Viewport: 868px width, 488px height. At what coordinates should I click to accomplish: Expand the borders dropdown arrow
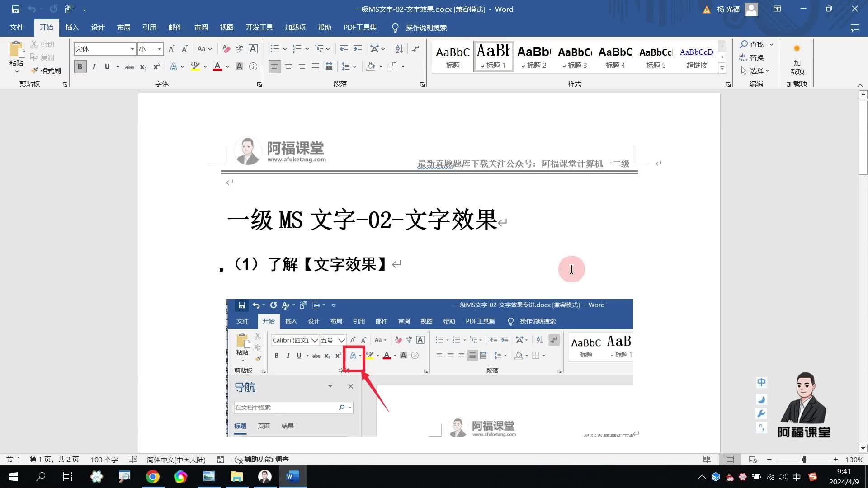pyautogui.click(x=403, y=67)
